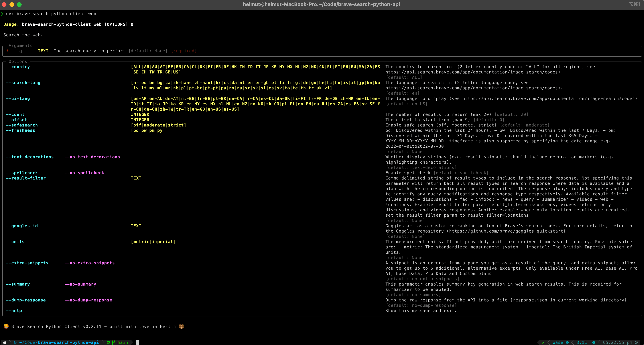Click the TEXT type of --result-filter
The width and height of the screenshot is (644, 345).
(x=136, y=178)
